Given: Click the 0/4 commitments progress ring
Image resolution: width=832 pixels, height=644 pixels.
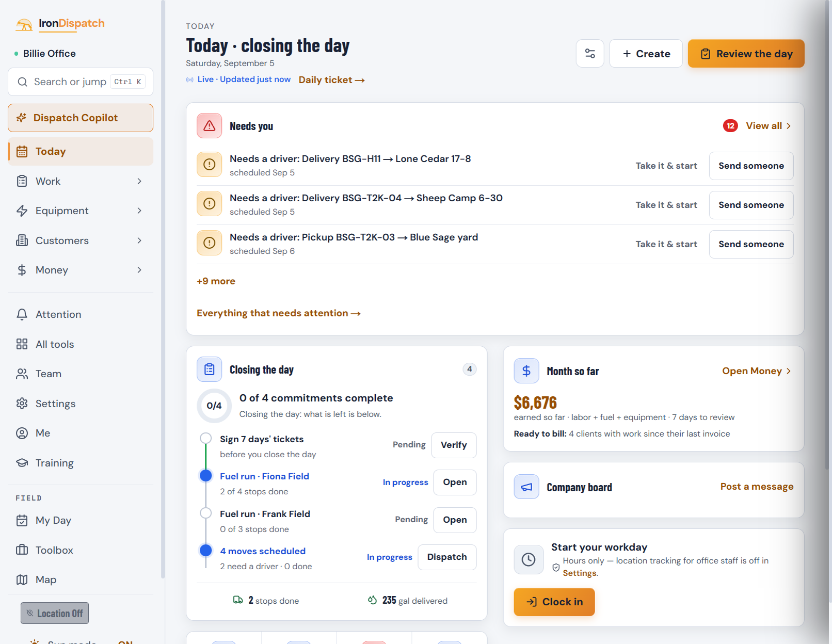Looking at the screenshot, I should pyautogui.click(x=214, y=406).
